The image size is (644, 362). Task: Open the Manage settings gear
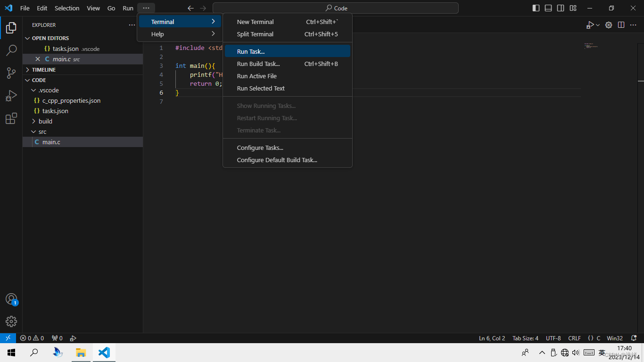point(11,321)
